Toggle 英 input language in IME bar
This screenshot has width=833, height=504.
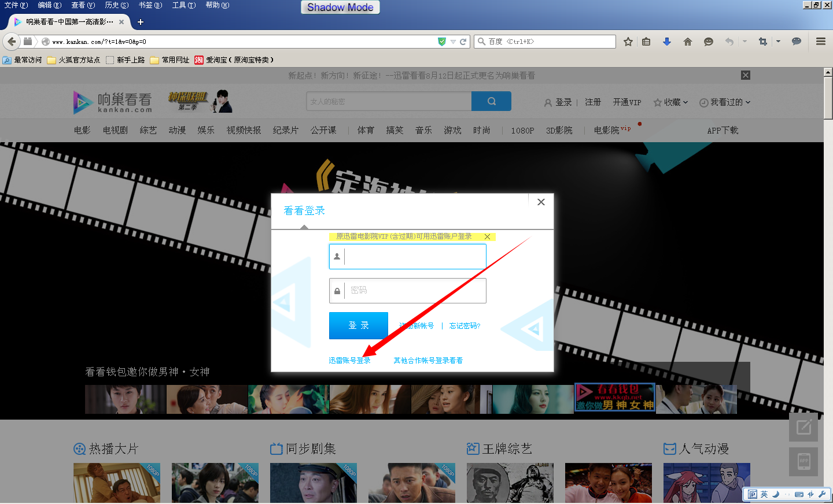(x=764, y=494)
